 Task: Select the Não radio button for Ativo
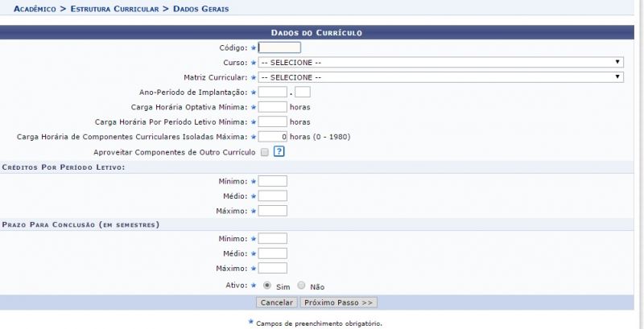point(302,285)
